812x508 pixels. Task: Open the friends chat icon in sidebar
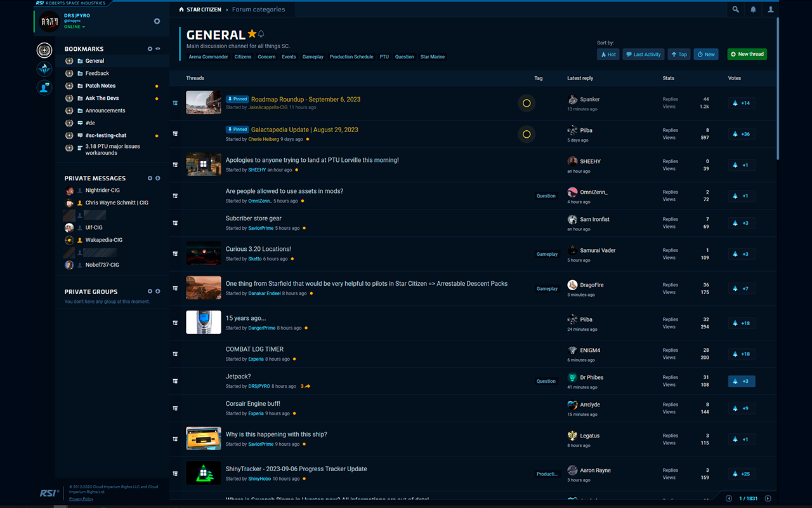point(44,88)
